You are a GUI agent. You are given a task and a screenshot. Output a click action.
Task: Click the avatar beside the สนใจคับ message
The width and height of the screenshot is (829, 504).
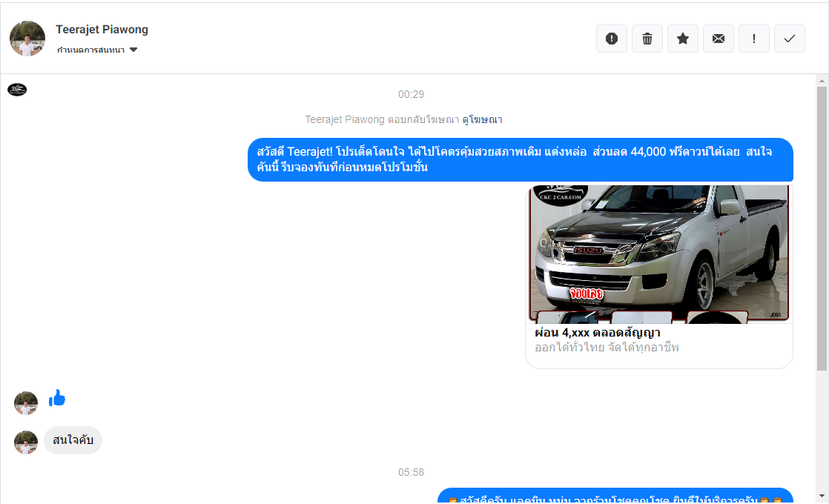tap(26, 442)
